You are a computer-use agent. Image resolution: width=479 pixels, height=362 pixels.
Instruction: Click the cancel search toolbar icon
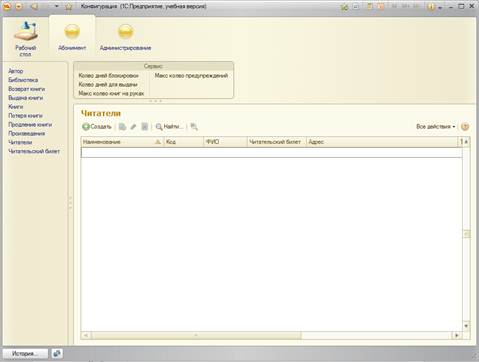click(x=194, y=127)
